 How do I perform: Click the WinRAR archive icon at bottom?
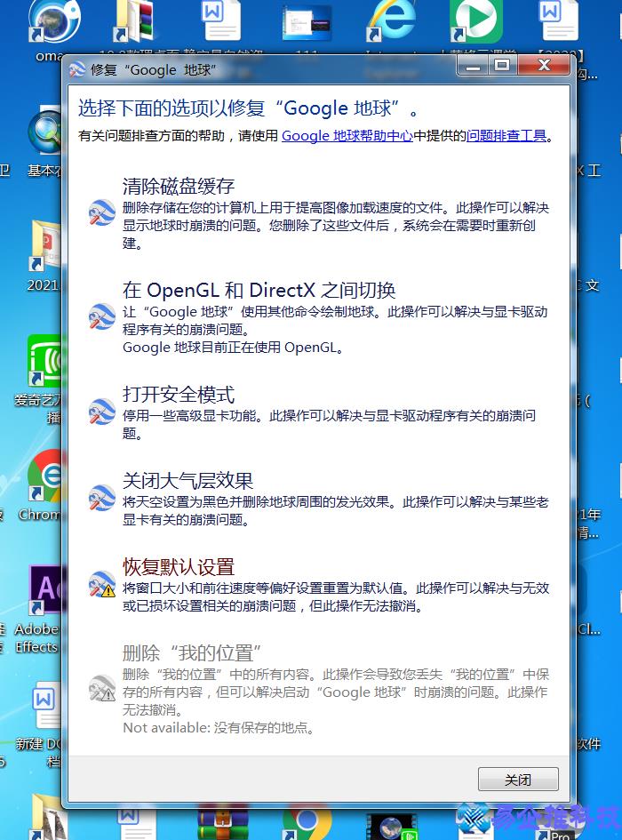(x=223, y=823)
